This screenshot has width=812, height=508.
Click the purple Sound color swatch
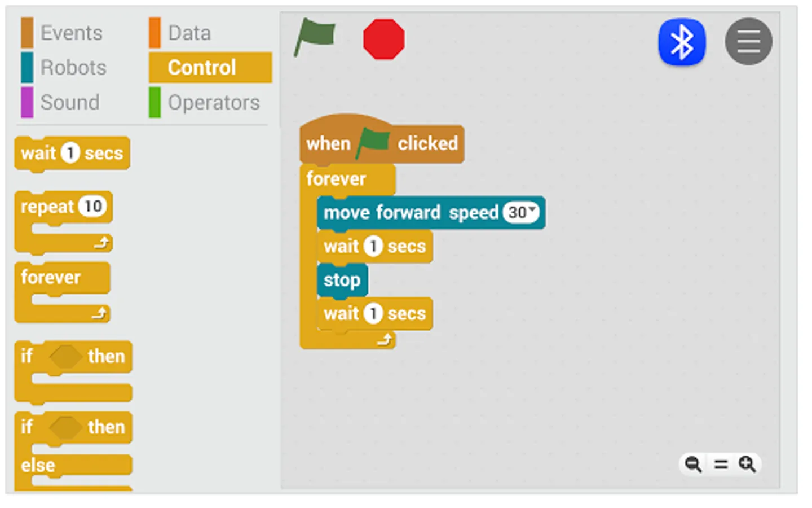27,102
